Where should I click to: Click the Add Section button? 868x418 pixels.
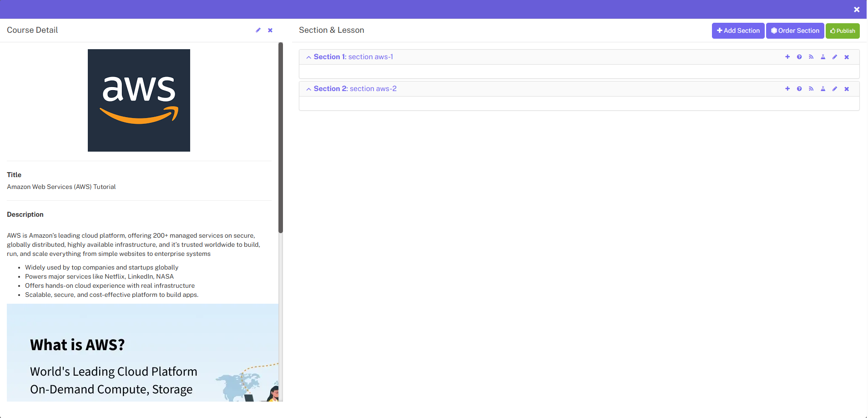(738, 31)
